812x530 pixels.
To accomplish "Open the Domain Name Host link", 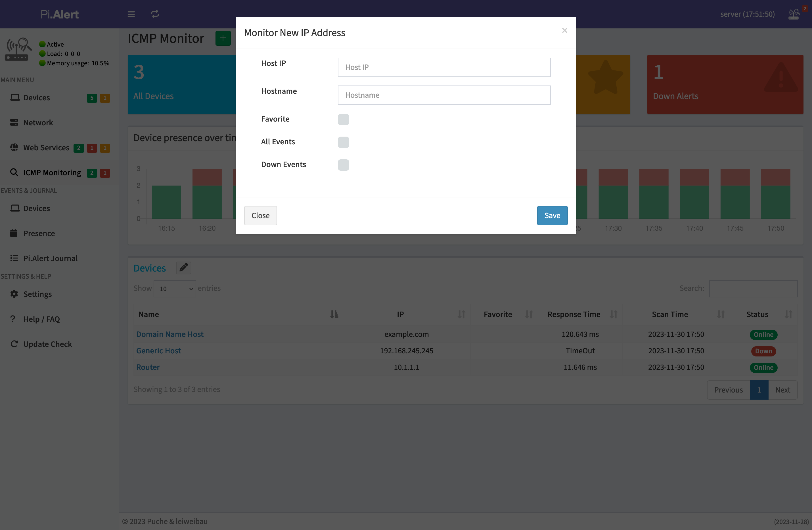I will (x=169, y=334).
